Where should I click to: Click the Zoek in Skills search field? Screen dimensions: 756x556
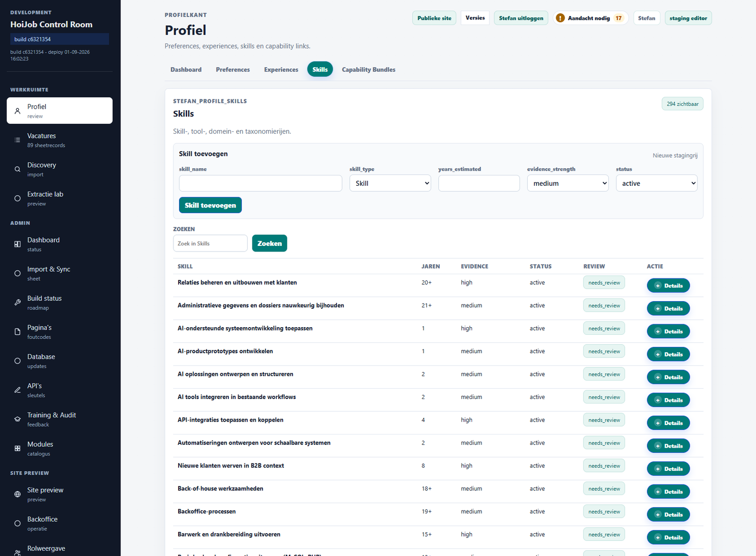(x=210, y=243)
